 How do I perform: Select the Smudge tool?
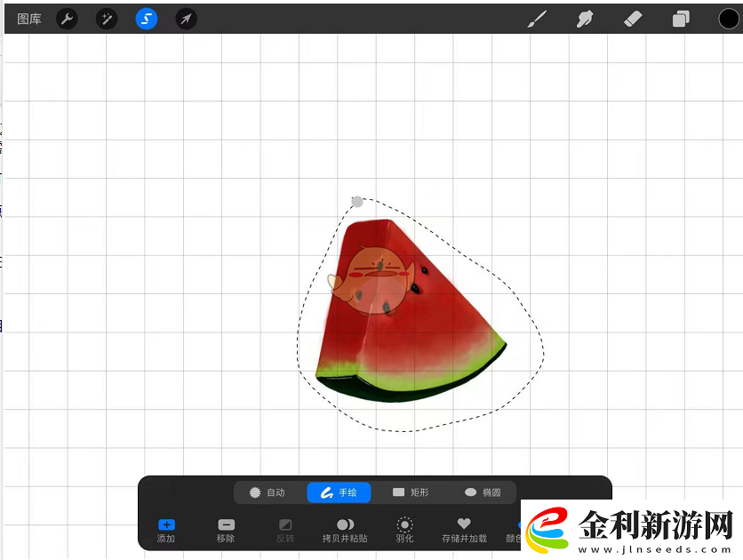tap(585, 19)
